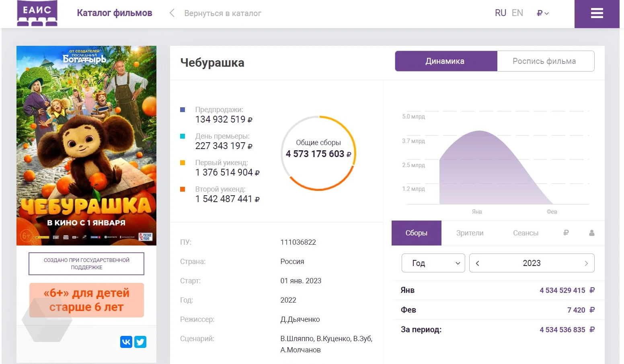This screenshot has width=624, height=364.
Task: Click Второй уикенд value 1 542 487 441
Action: point(227,199)
